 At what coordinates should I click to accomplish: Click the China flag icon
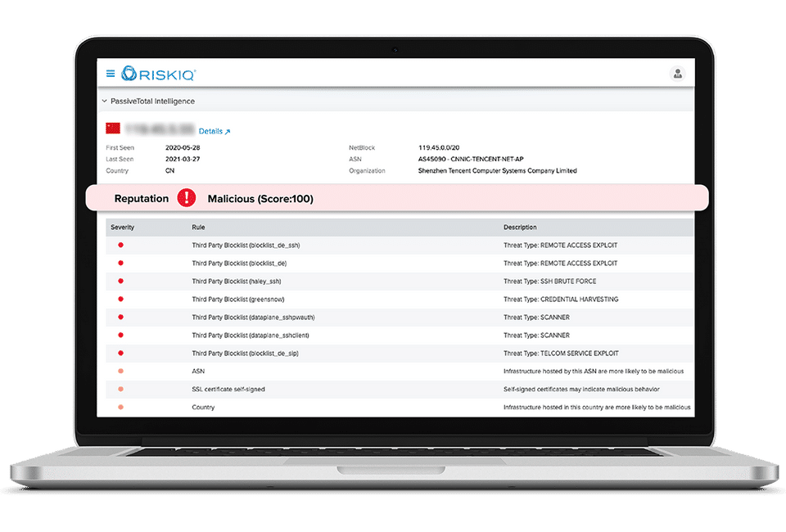coord(113,128)
